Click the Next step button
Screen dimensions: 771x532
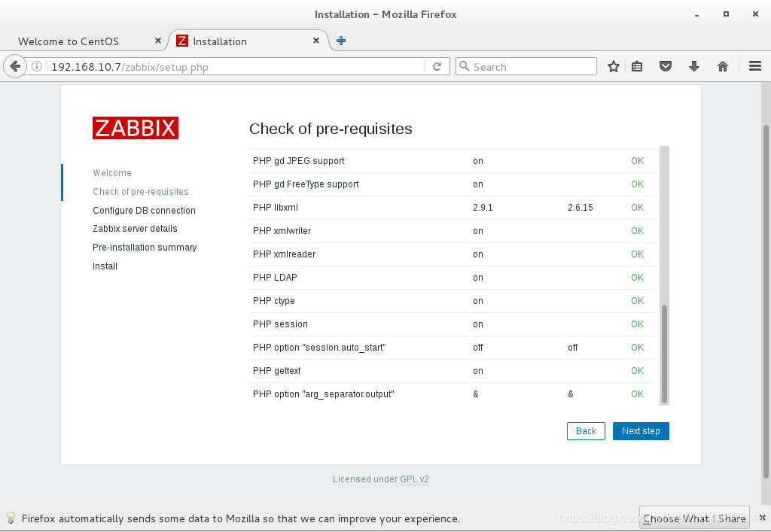(641, 431)
